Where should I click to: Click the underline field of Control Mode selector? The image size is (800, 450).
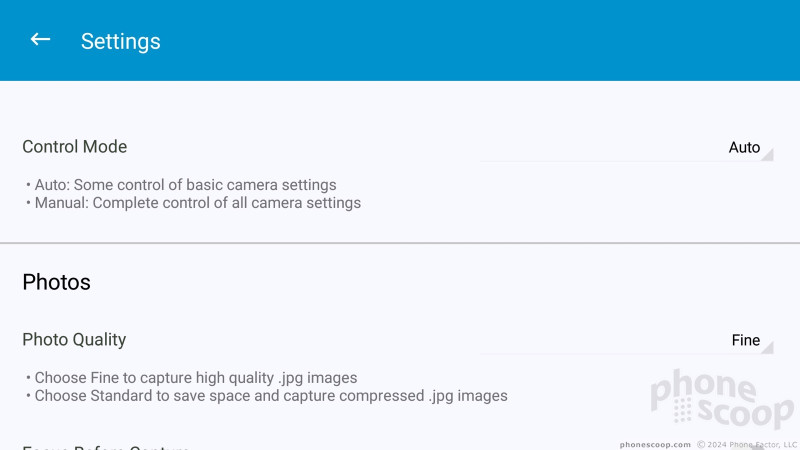pyautogui.click(x=627, y=161)
